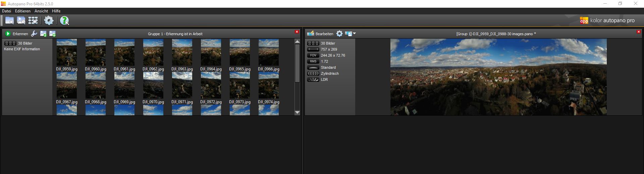The image size is (644, 174).
Task: Expand the panorama save dropdown arrow
Action: (354, 34)
